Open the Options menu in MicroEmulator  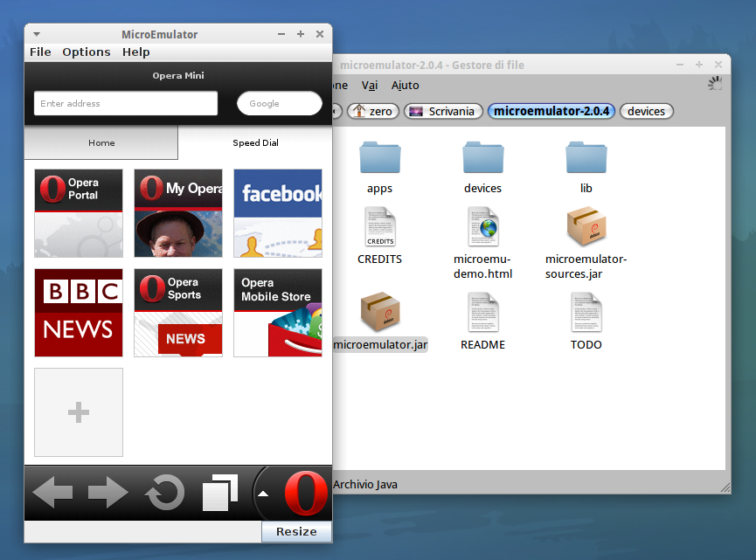pyautogui.click(x=87, y=52)
